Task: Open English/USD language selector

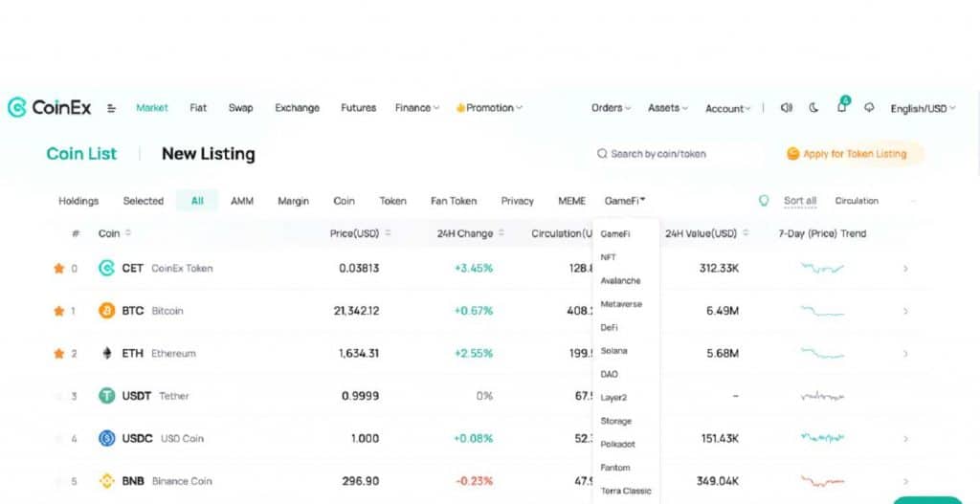Action: pyautogui.click(x=923, y=108)
